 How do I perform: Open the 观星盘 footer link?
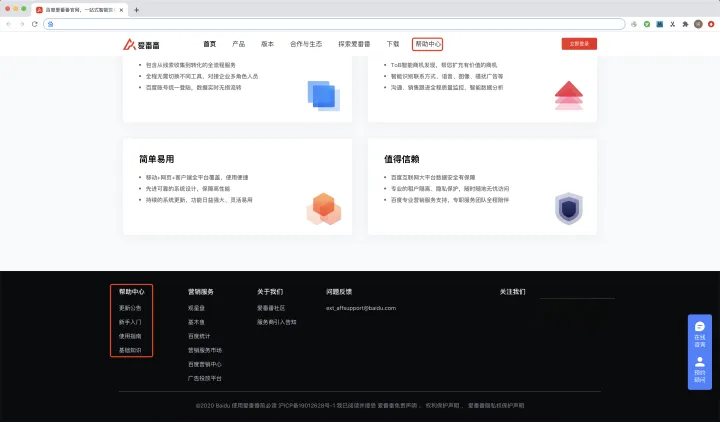coord(196,308)
